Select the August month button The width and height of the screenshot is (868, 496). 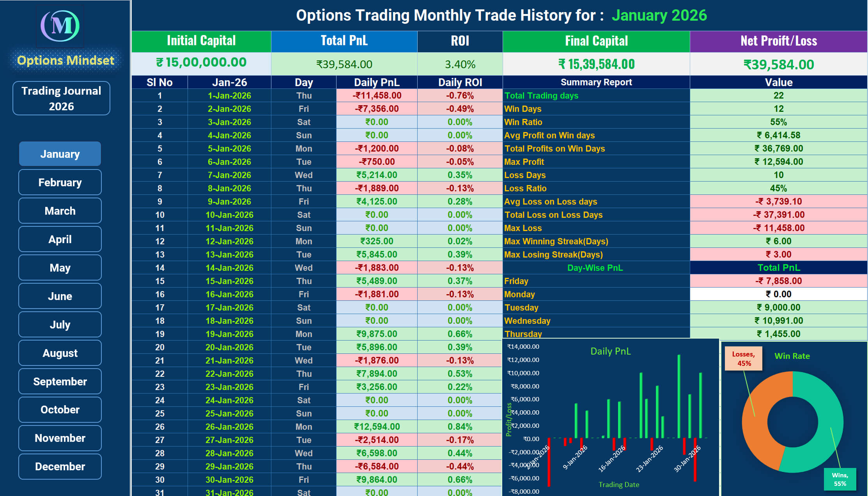[59, 353]
